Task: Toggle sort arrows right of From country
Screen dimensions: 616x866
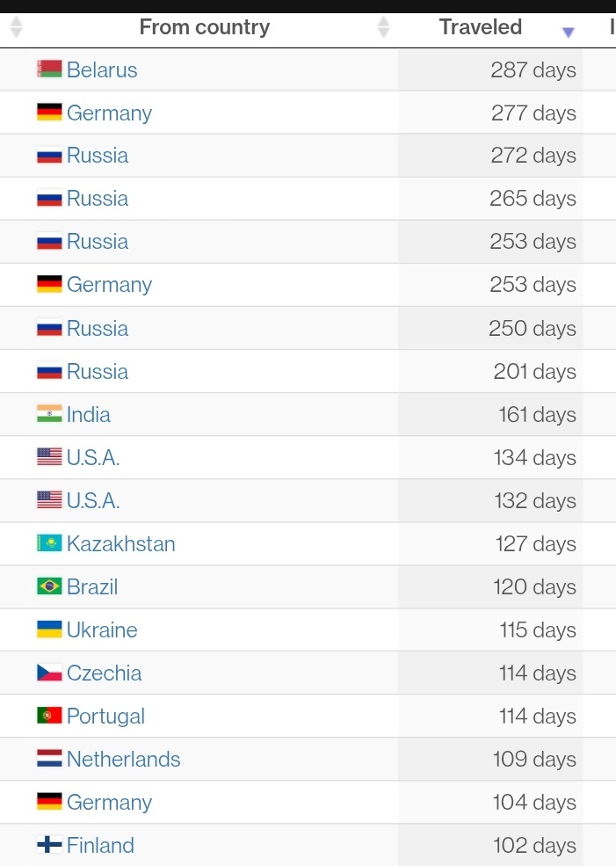Action: [384, 27]
